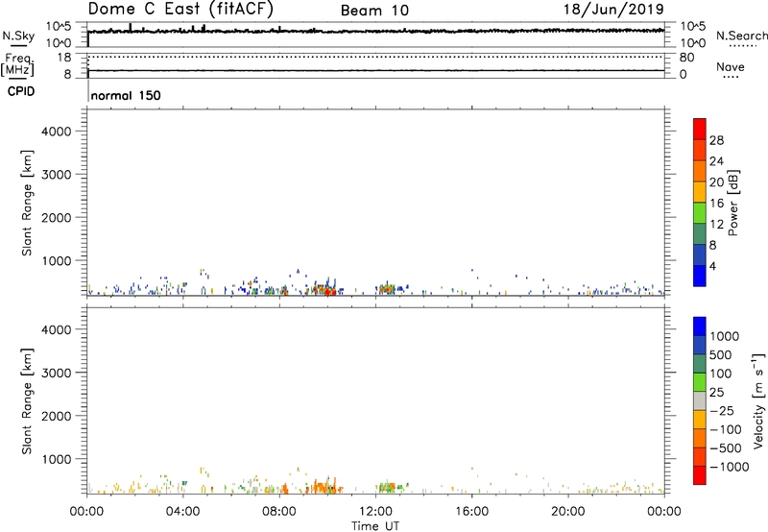Click the '12:00' time axis label
The height and width of the screenshot is (532, 768).
point(375,512)
